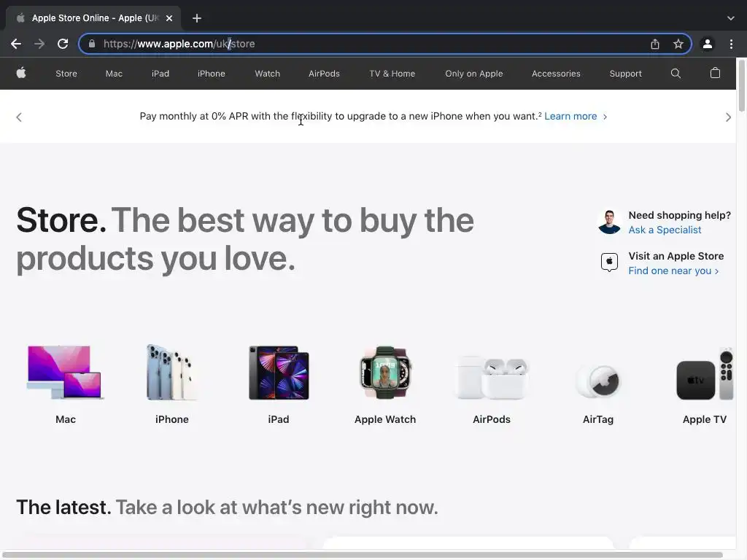The width and height of the screenshot is (747, 560).
Task: Show next promo banner message
Action: tap(728, 117)
